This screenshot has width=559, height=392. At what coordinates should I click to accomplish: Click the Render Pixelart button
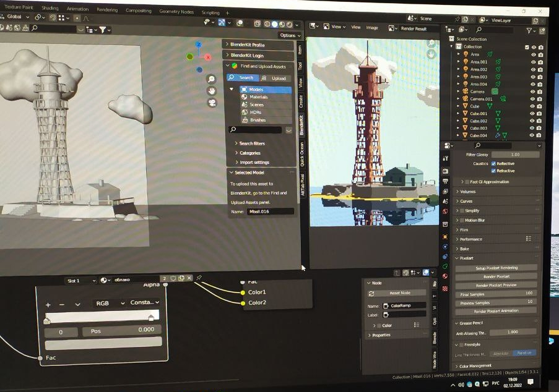(496, 276)
